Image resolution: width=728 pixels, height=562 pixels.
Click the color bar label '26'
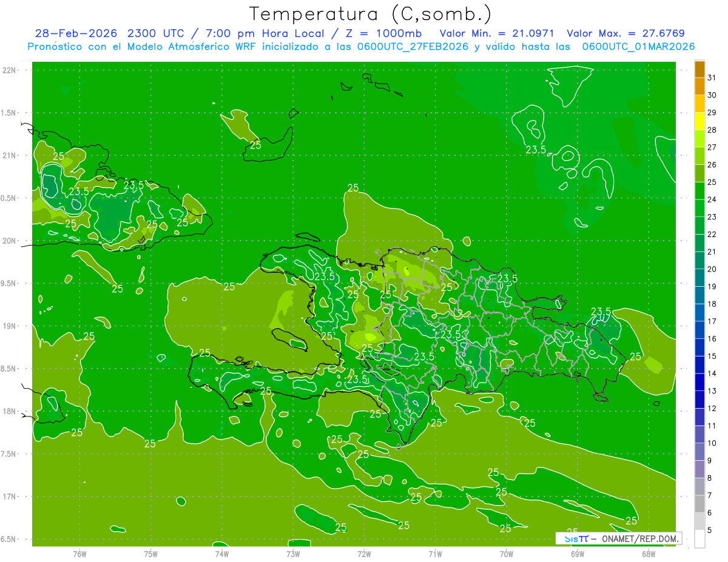click(x=712, y=165)
